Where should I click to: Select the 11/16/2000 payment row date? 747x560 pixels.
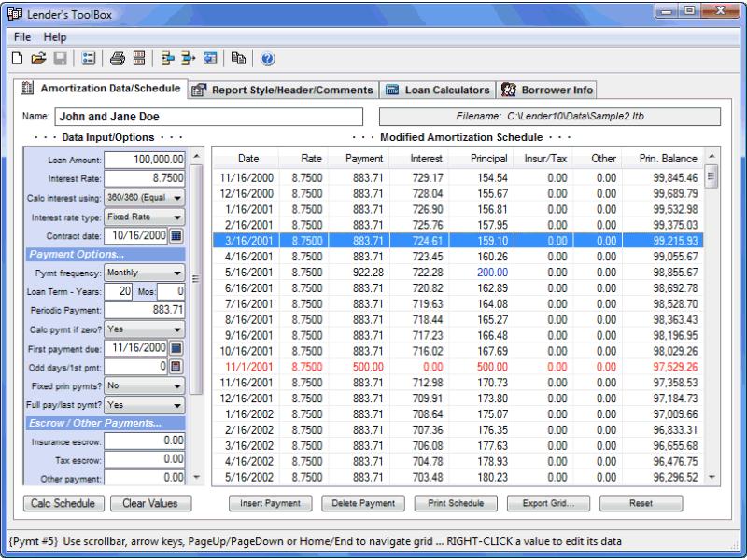coord(247,178)
